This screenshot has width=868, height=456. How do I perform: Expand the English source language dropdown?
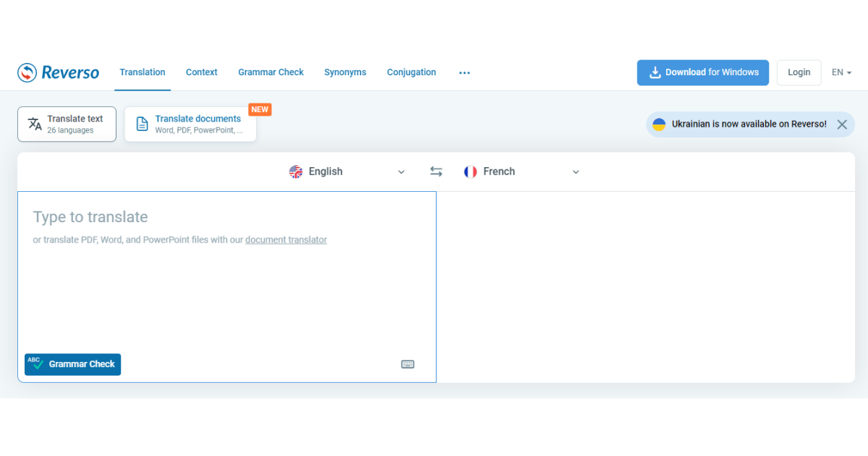(x=401, y=172)
